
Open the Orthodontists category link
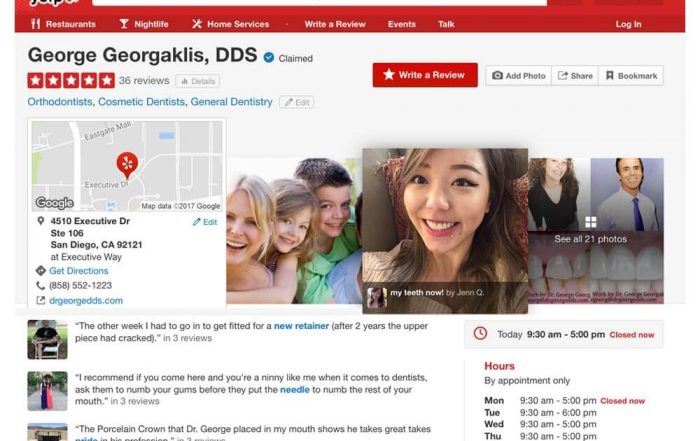click(60, 102)
